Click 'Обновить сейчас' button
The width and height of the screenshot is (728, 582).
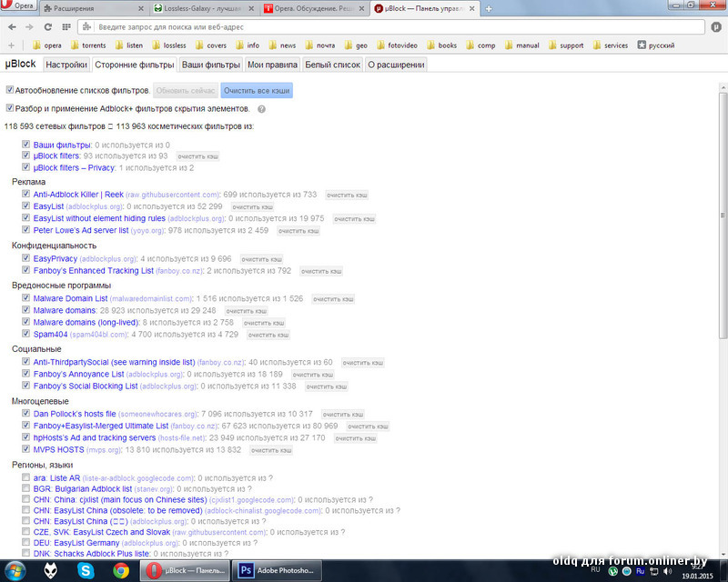pos(186,91)
